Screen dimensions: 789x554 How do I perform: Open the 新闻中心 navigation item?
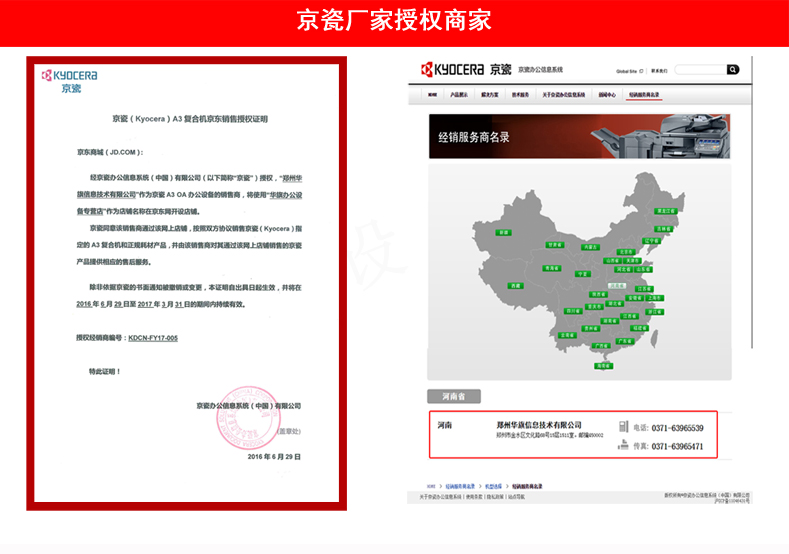607,95
